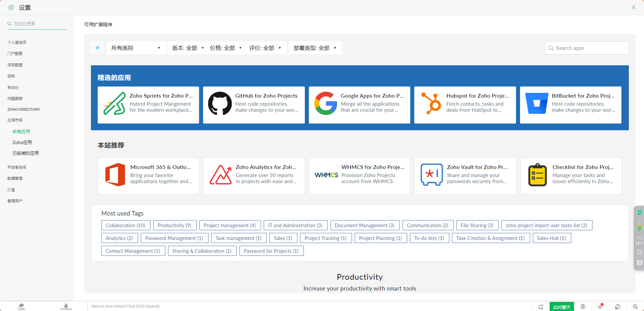Select Zoho应用 submenu item

tap(22, 142)
